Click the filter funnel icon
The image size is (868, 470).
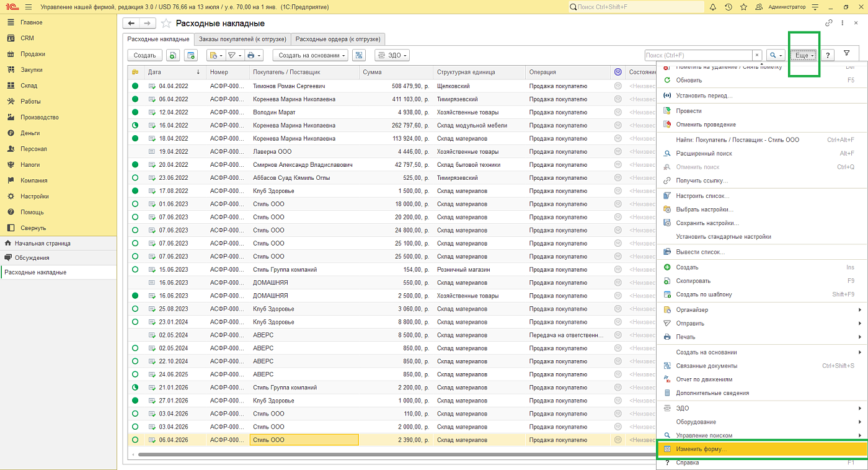click(846, 54)
